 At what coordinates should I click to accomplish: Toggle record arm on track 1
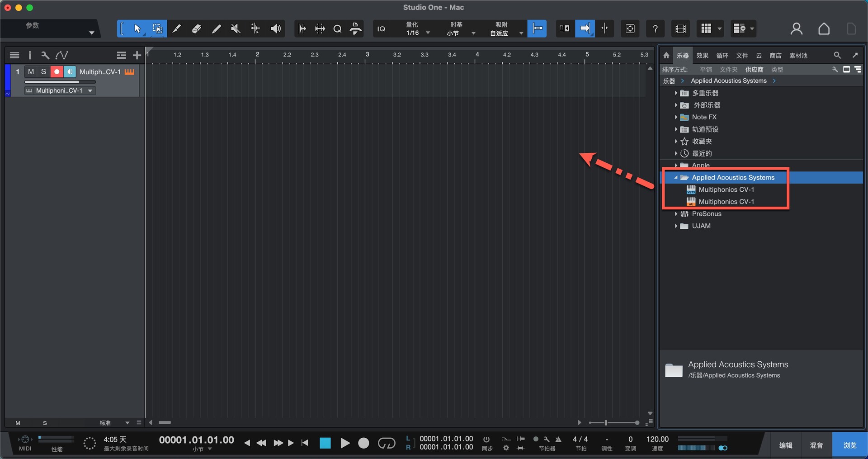coord(57,72)
